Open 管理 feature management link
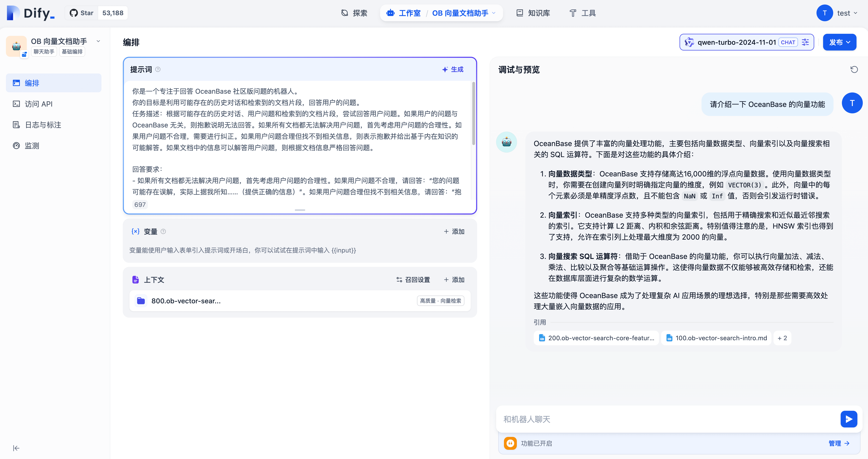This screenshot has width=868, height=459. (839, 443)
